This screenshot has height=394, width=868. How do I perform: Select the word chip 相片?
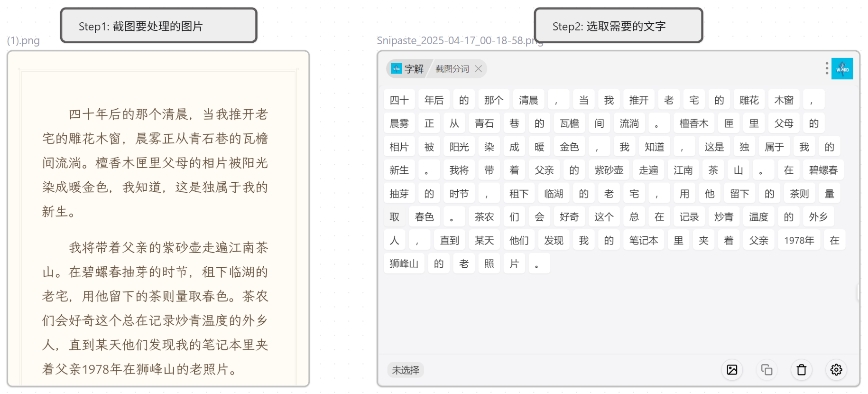[399, 147]
